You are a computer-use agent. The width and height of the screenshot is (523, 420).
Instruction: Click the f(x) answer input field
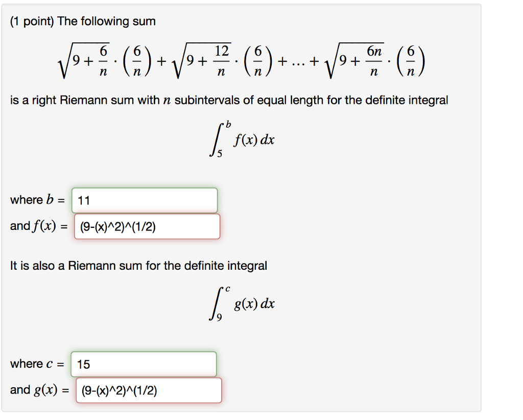(x=147, y=226)
